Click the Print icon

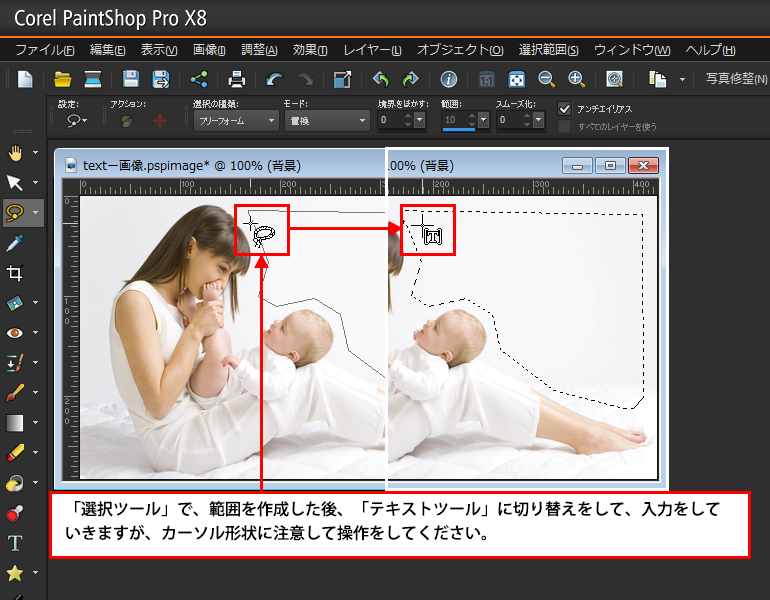click(237, 79)
